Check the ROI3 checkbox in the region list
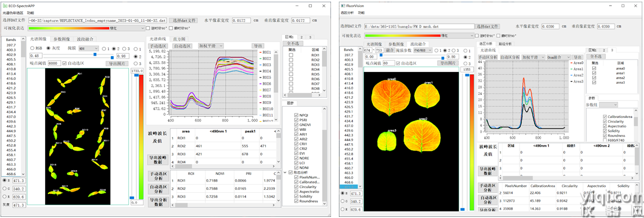The height and width of the screenshot is (218, 644). 291,65
